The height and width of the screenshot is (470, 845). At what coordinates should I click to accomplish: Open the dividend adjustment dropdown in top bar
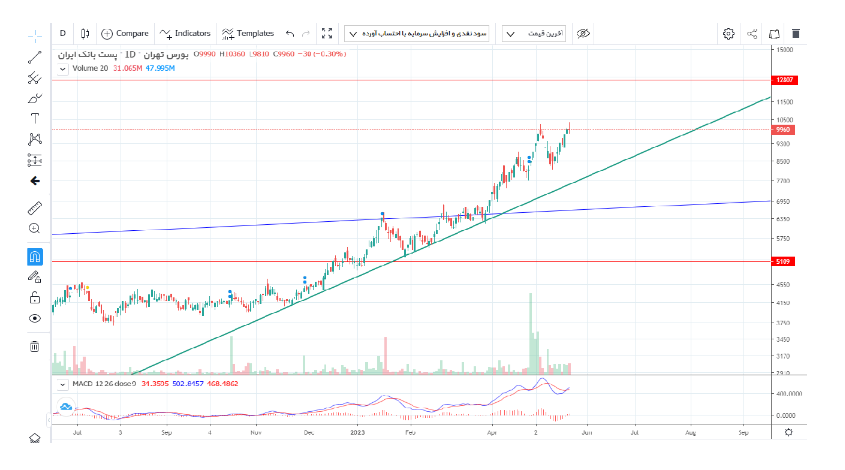tap(417, 33)
